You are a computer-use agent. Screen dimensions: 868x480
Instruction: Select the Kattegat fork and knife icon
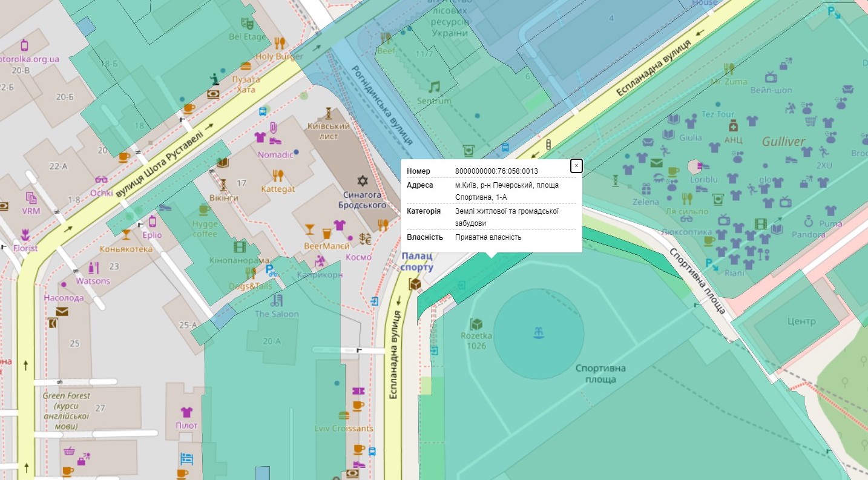click(278, 176)
